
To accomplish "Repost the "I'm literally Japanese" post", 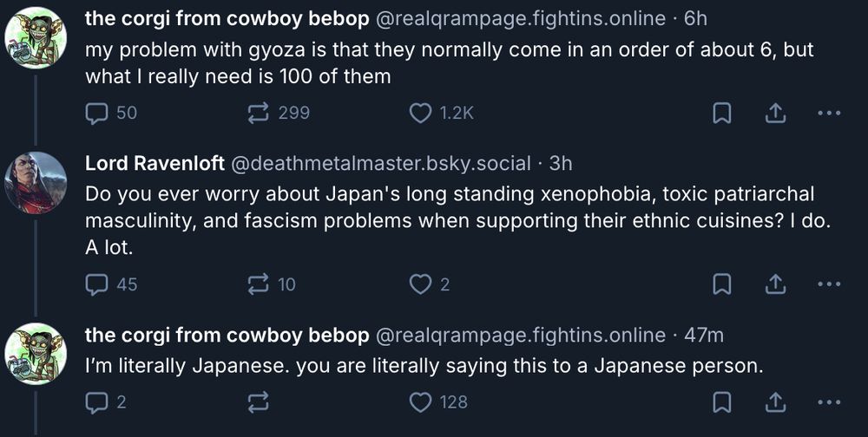I will [259, 401].
